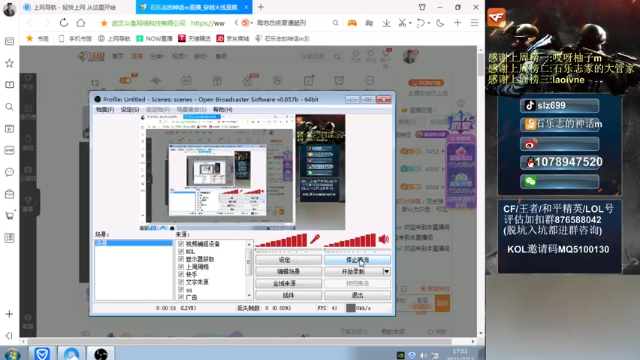This screenshot has height=360, width=640.
Task: Open the browser downloads icon
Action: pyautogui.click(x=386, y=23)
